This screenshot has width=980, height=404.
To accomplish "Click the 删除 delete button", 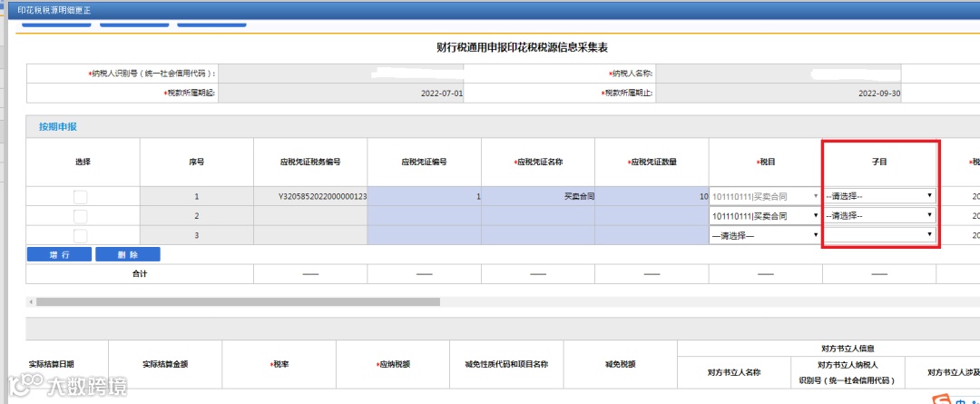I will tap(128, 254).
